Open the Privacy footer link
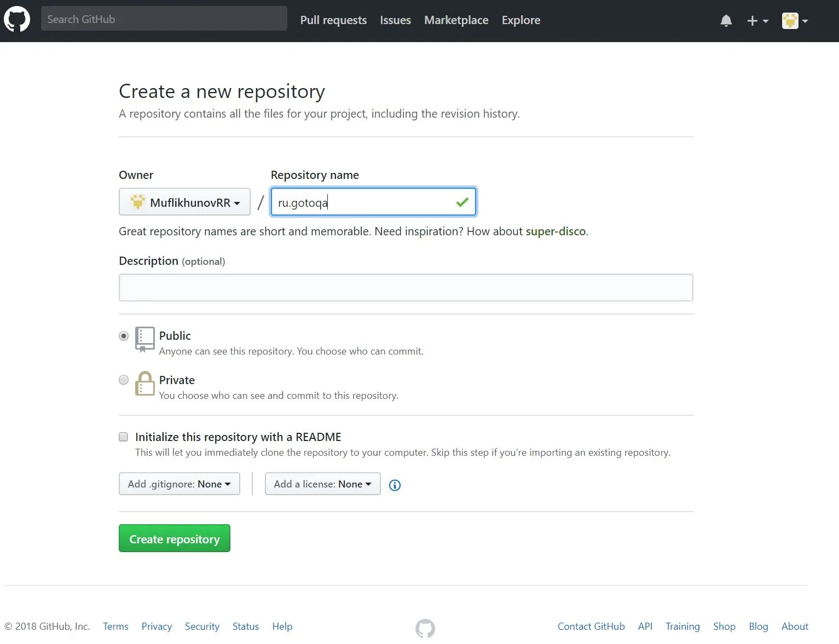The width and height of the screenshot is (839, 644). click(x=157, y=626)
